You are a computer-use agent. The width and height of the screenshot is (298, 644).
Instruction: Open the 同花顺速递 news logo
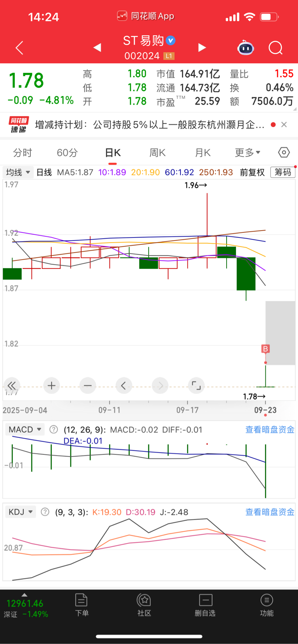[19, 125]
